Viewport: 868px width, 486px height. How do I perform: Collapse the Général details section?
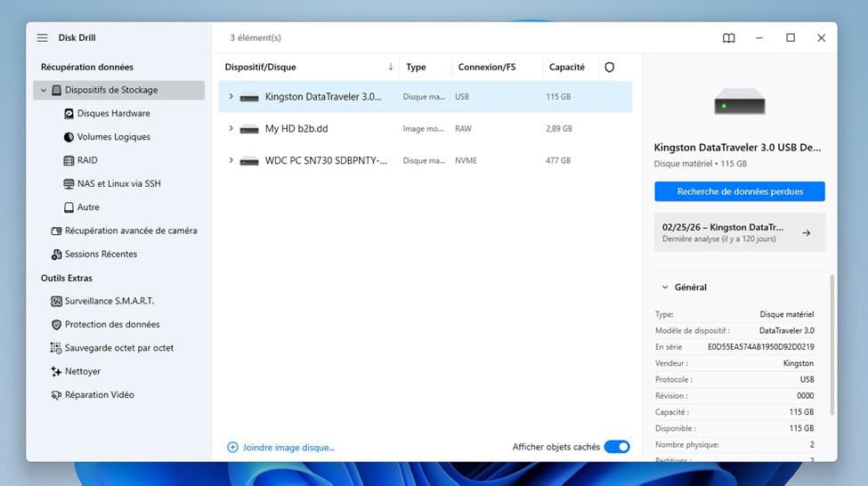pos(665,288)
